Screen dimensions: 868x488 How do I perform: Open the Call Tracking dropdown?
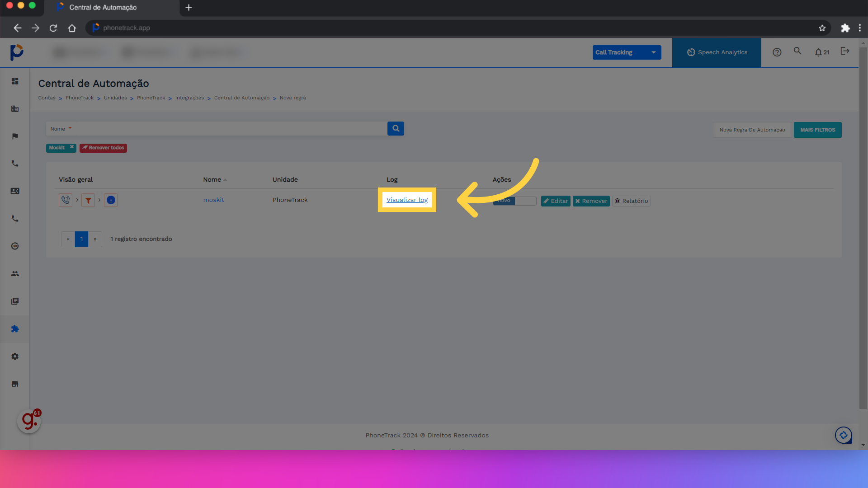pyautogui.click(x=627, y=52)
